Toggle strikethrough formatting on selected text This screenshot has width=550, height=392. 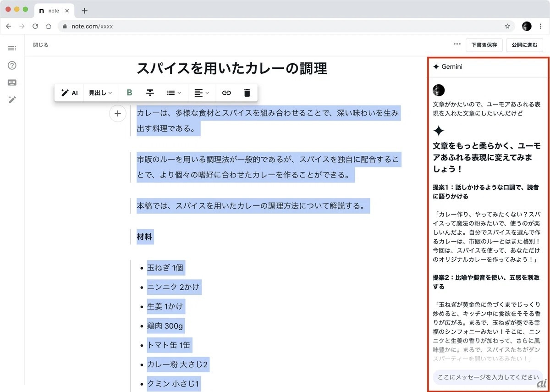click(x=150, y=93)
